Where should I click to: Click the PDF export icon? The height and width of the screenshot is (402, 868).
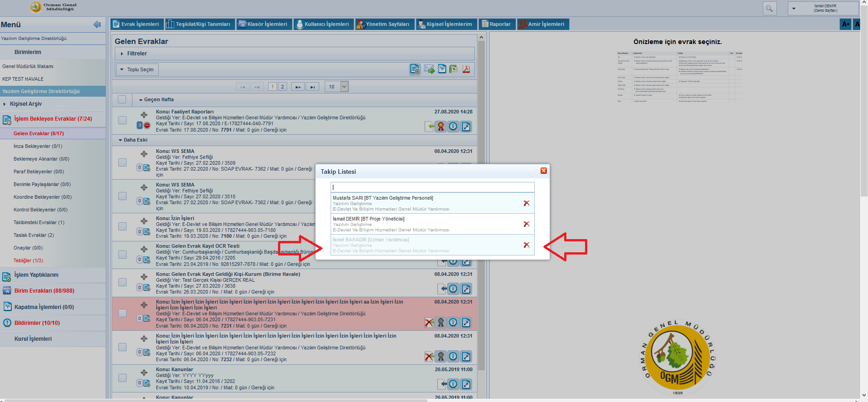pyautogui.click(x=466, y=69)
